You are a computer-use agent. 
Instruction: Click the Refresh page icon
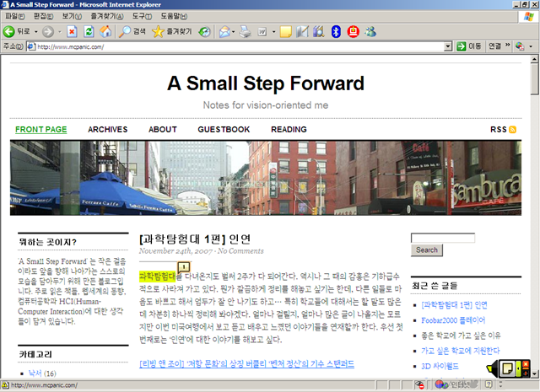point(89,32)
